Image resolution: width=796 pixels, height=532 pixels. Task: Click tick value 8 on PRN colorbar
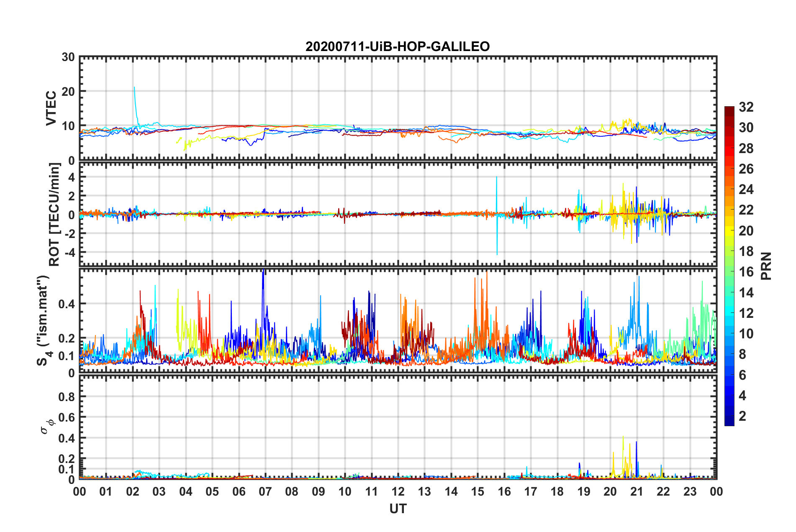742,354
